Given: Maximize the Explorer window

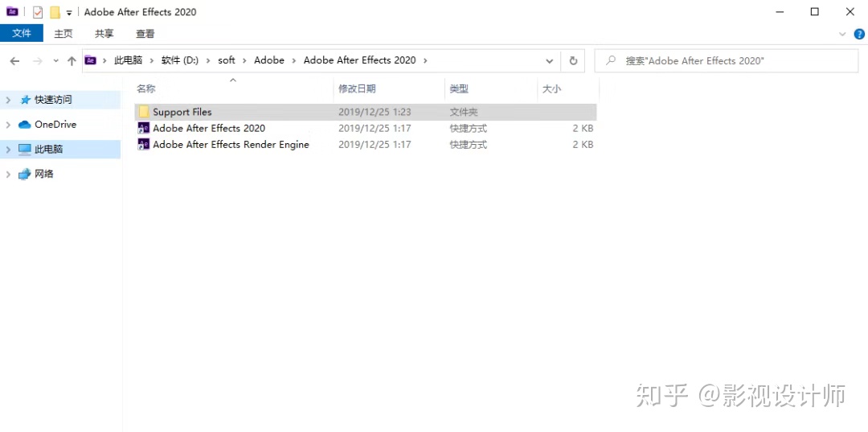Looking at the screenshot, I should [x=814, y=11].
